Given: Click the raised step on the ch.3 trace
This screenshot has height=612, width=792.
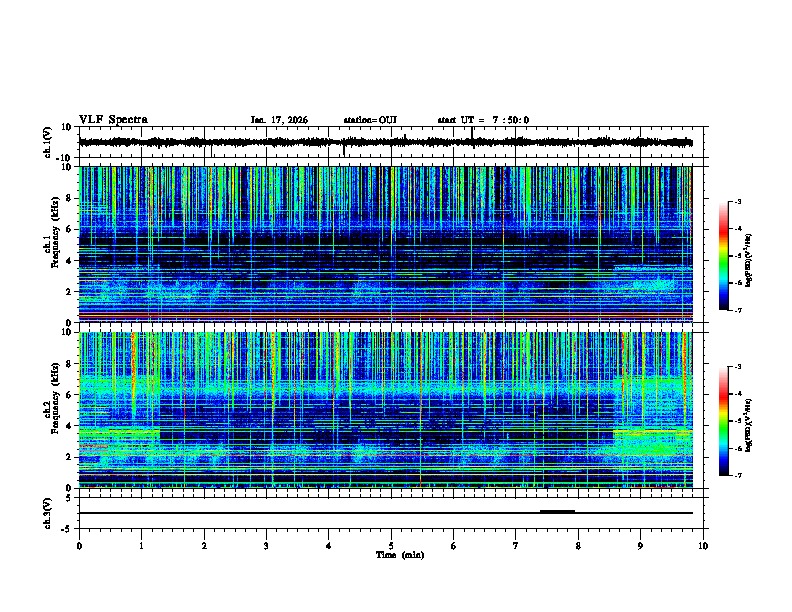Looking at the screenshot, I should (557, 511).
